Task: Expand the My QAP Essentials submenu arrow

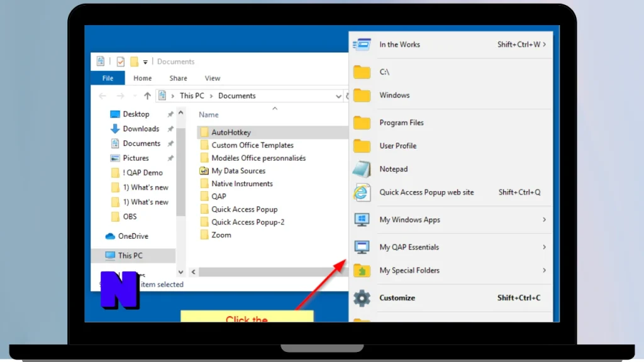Action: (544, 247)
